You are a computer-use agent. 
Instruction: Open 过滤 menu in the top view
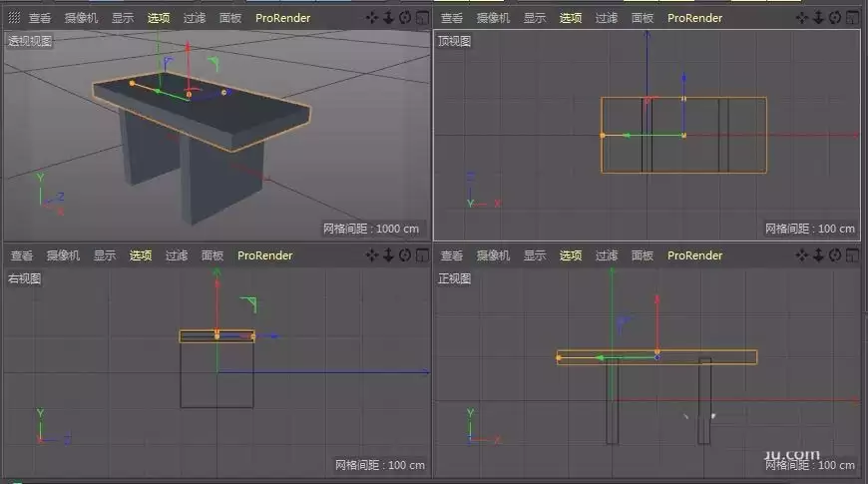607,18
